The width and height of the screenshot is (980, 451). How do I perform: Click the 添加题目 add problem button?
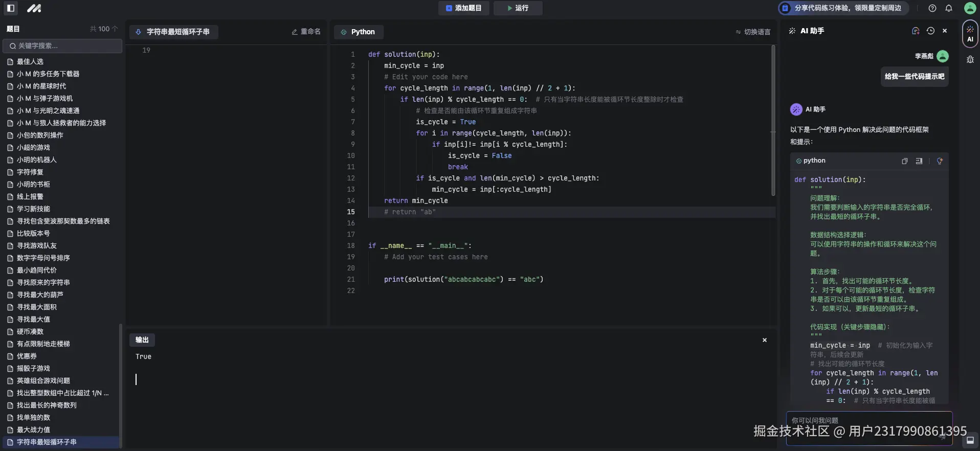463,8
